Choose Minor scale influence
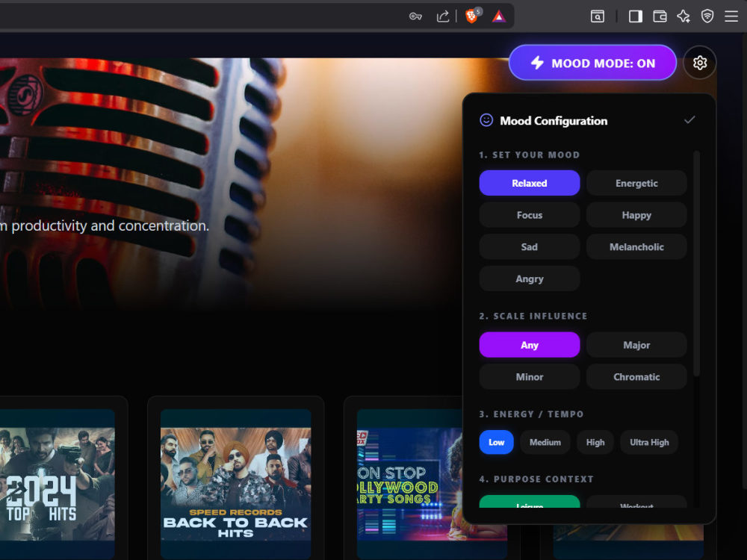Screen dimensions: 747x560 (530, 376)
